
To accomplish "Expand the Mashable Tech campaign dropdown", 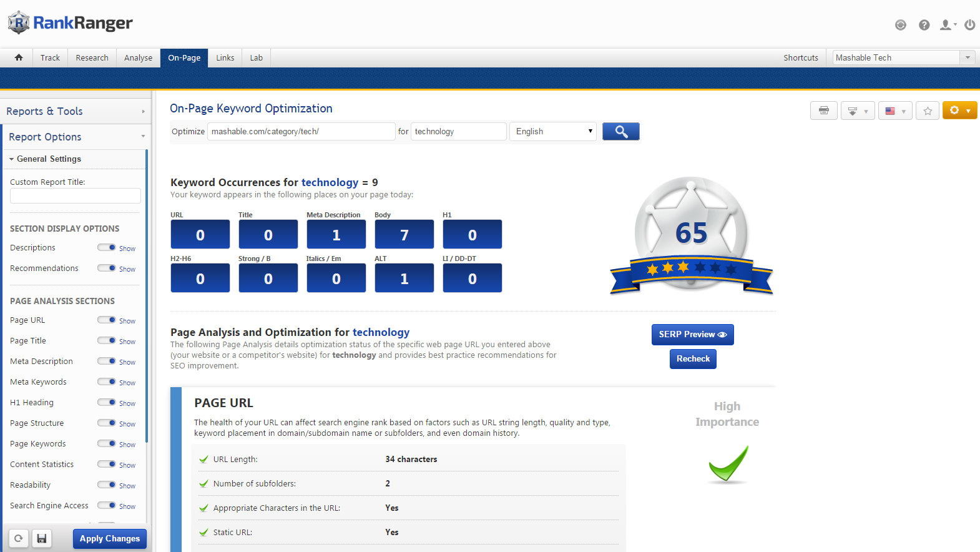I will [967, 57].
